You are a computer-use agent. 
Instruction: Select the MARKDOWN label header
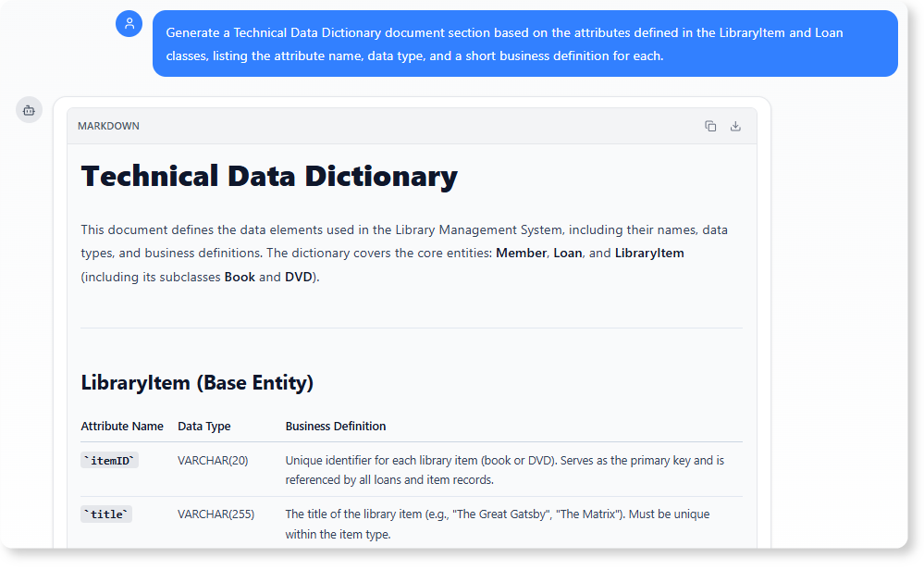(108, 126)
